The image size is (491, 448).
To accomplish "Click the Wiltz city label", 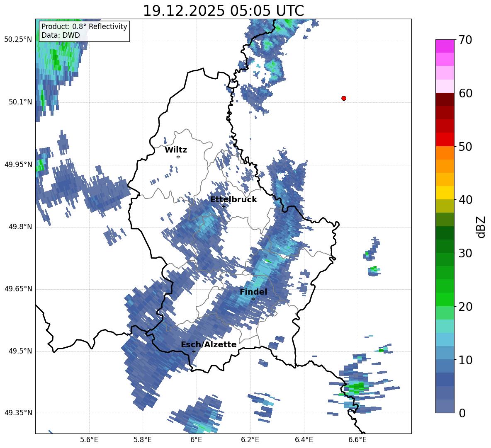I will (176, 150).
